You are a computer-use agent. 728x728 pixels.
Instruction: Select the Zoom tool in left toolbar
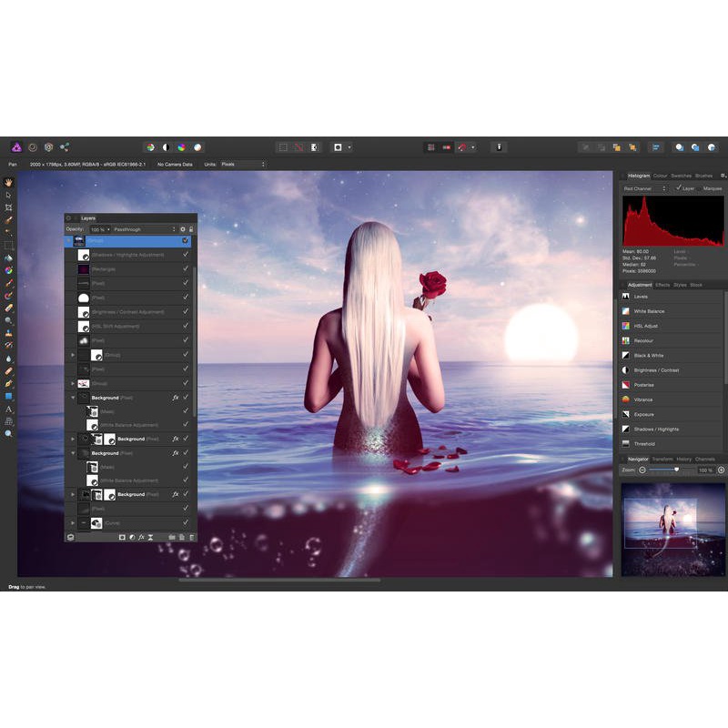pos(9,434)
